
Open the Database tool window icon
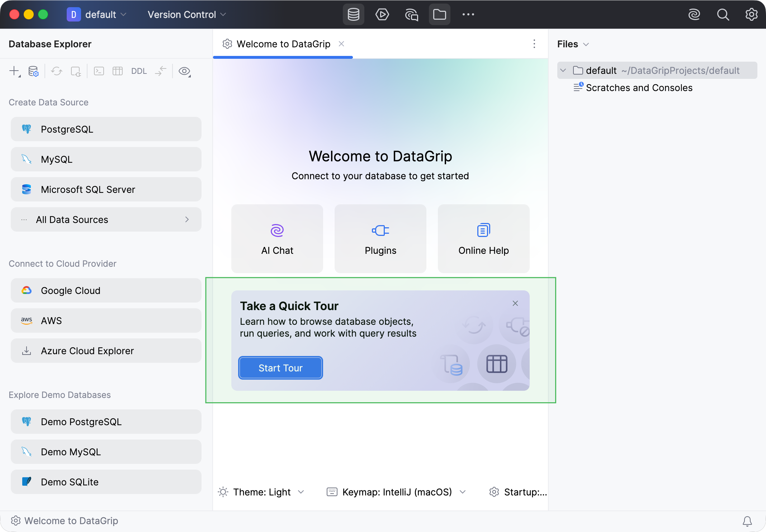(353, 15)
